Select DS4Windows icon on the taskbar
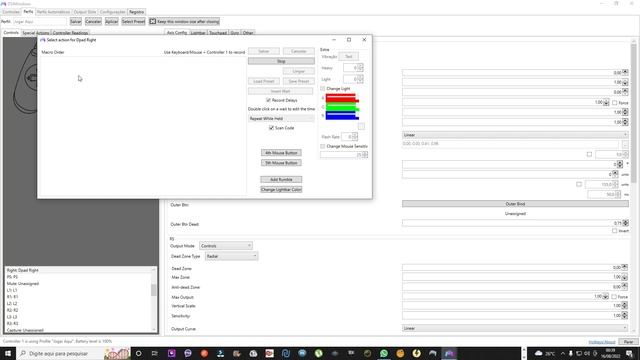This screenshot has width=640, height=360. tap(449, 353)
